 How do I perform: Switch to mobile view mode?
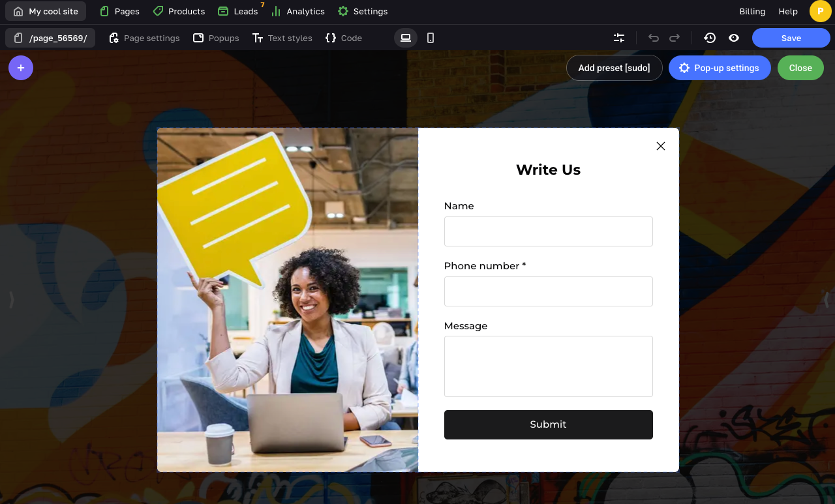tap(431, 38)
